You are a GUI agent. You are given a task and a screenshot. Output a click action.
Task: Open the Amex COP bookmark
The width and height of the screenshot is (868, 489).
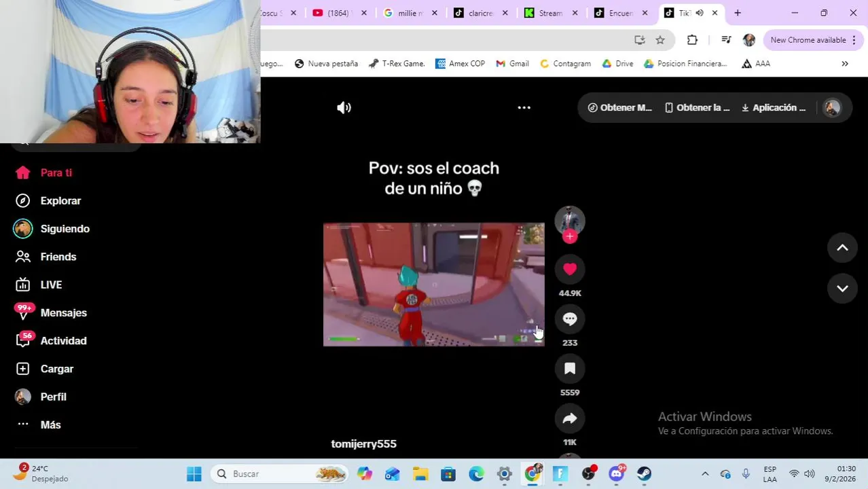click(460, 63)
